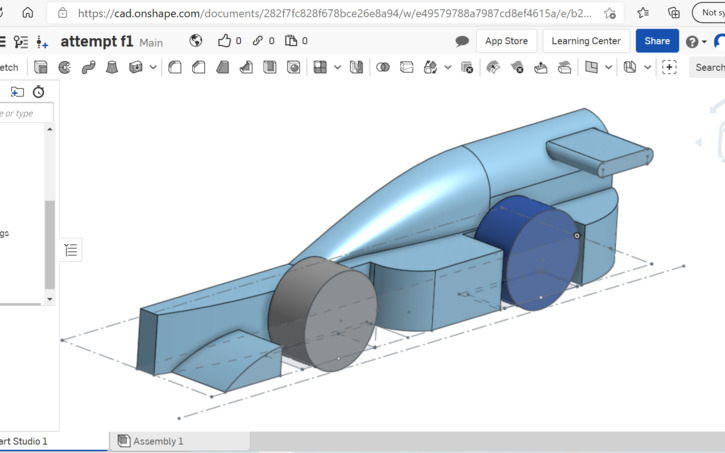
Task: Click the insert features icon beside the title
Action: [42, 42]
